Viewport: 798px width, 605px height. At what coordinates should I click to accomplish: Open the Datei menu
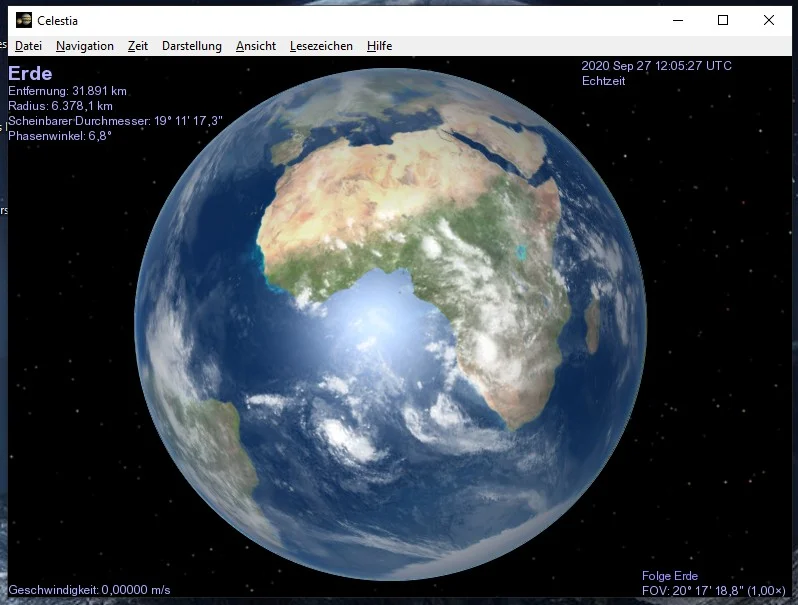pos(28,46)
